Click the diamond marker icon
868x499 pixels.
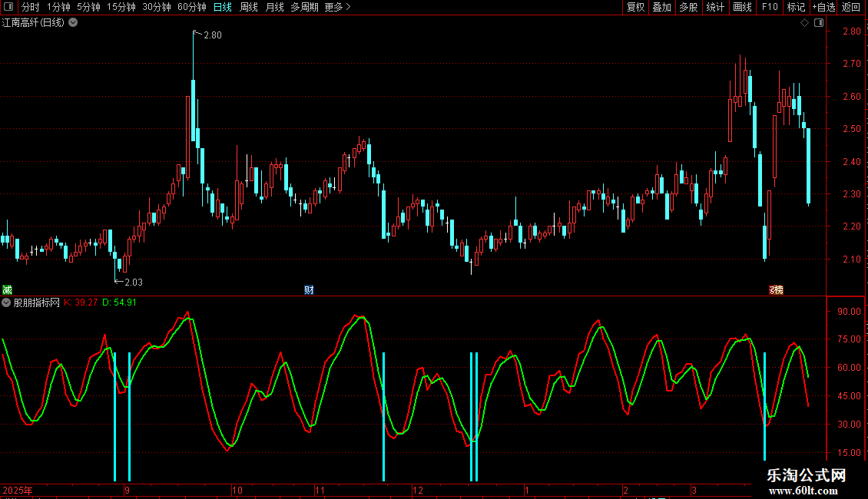tap(804, 23)
